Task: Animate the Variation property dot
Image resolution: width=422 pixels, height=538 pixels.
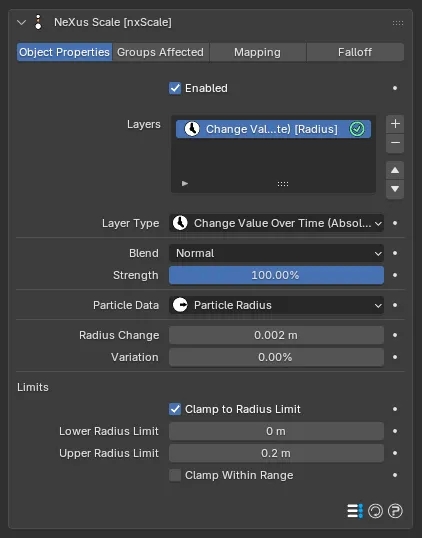Action: click(395, 357)
